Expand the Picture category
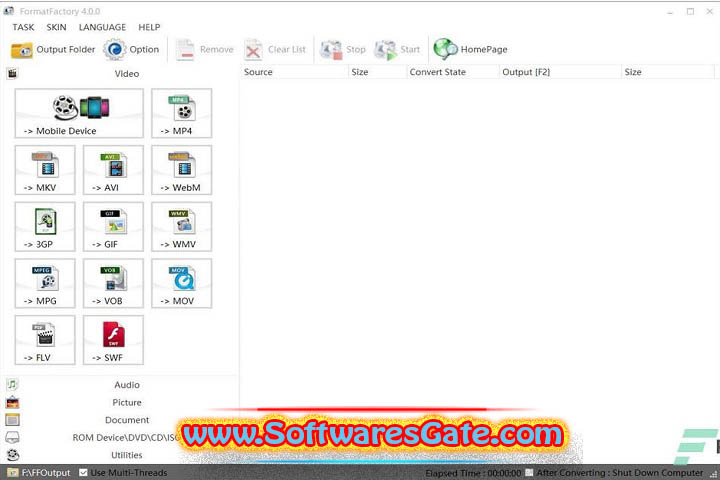 coord(127,402)
